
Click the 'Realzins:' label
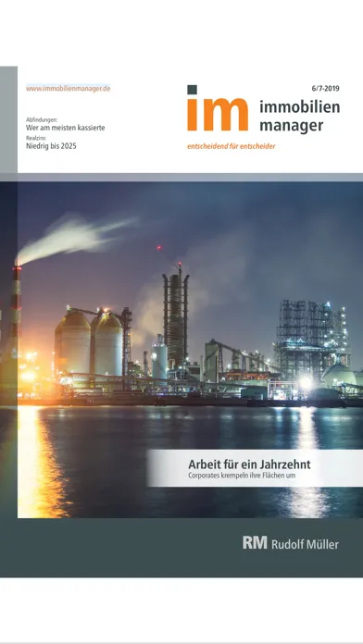[x=35, y=139]
